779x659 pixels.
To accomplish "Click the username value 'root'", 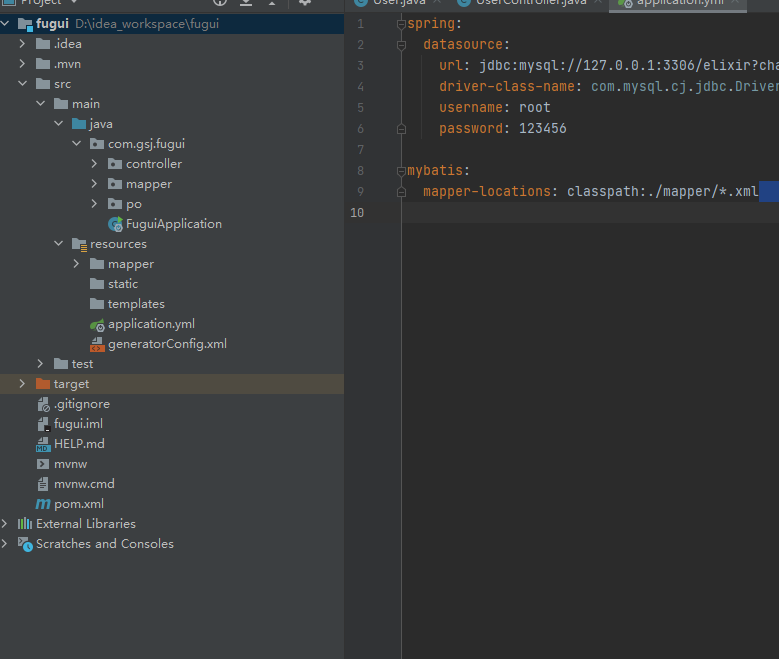I will [535, 107].
